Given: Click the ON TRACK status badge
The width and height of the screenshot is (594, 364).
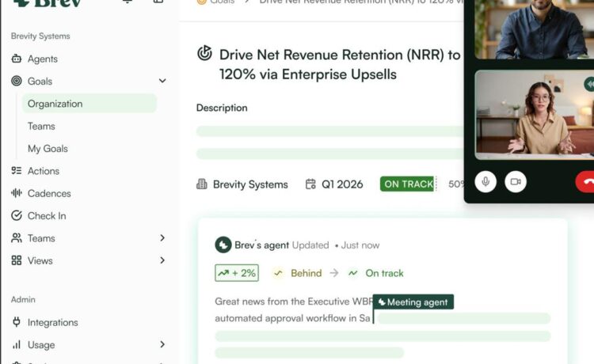Looking at the screenshot, I should coord(408,184).
